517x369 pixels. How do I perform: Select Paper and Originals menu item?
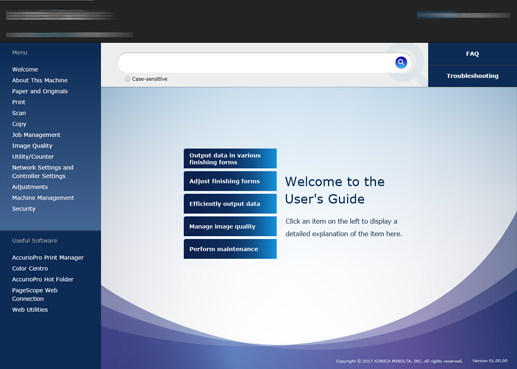[40, 91]
